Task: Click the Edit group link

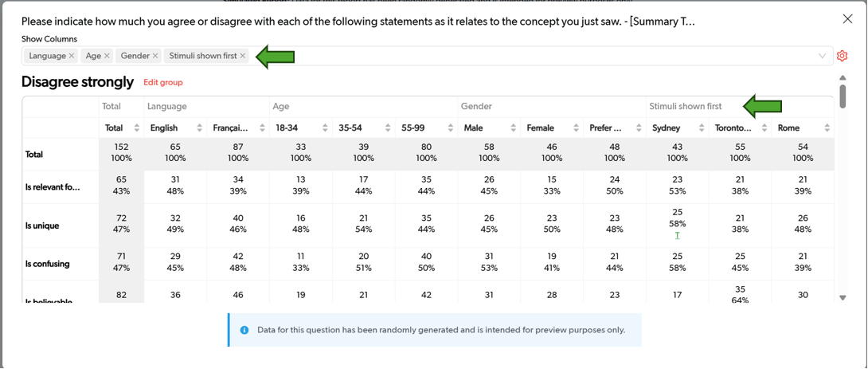Action: (x=163, y=82)
